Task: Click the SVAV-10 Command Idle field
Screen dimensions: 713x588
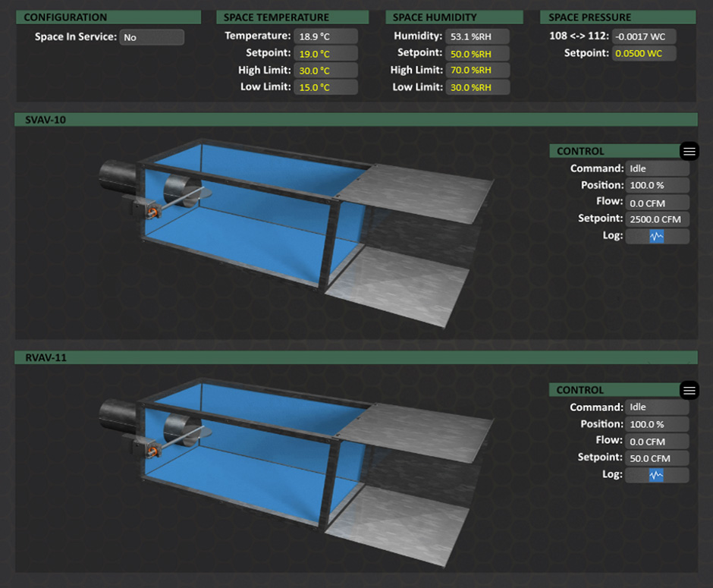Action: [x=658, y=168]
